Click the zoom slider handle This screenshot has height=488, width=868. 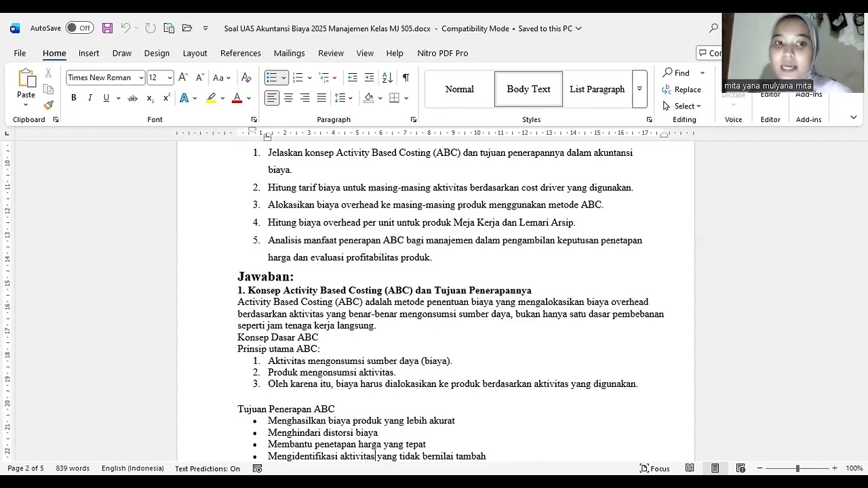pyautogui.click(x=797, y=468)
